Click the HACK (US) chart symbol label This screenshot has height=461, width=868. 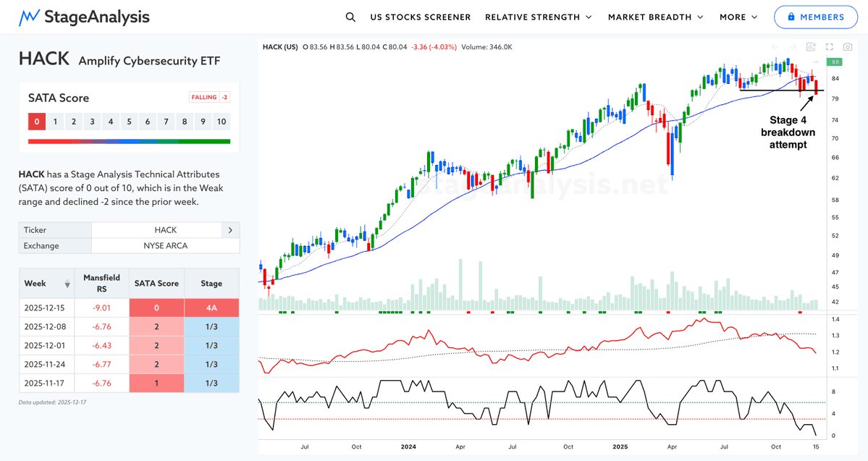pyautogui.click(x=280, y=47)
